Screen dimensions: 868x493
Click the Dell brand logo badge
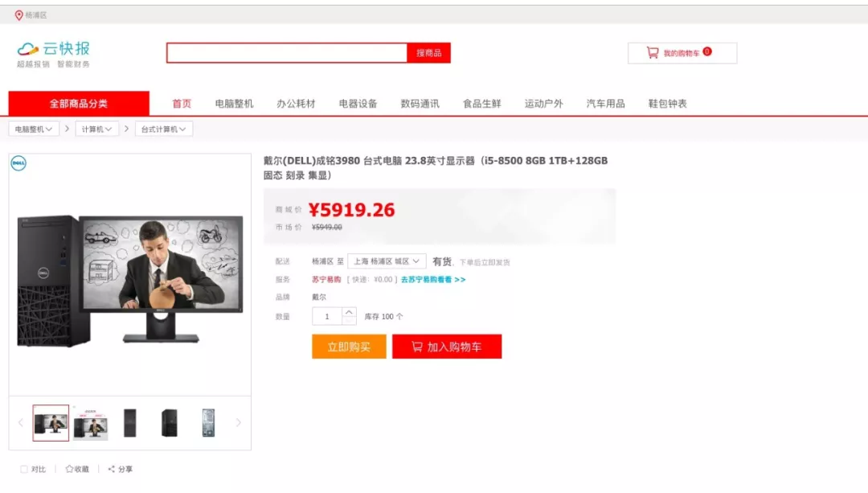coord(18,163)
